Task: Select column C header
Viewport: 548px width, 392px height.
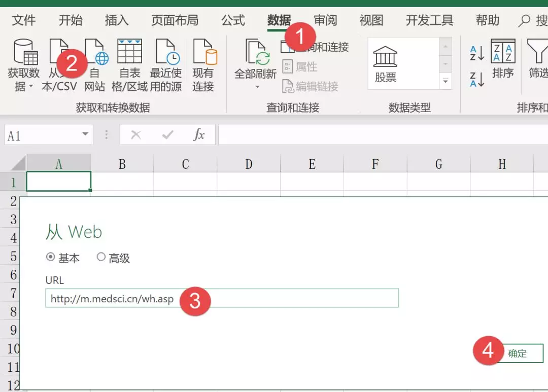Action: pyautogui.click(x=185, y=163)
